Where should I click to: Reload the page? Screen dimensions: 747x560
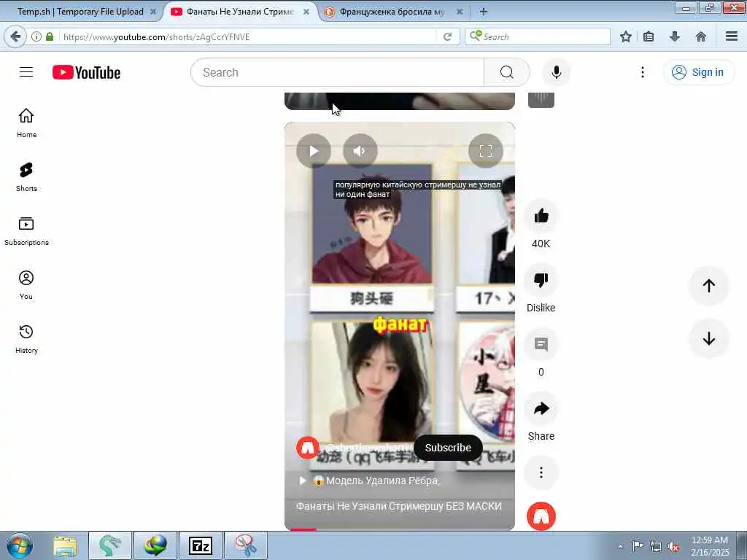point(447,36)
